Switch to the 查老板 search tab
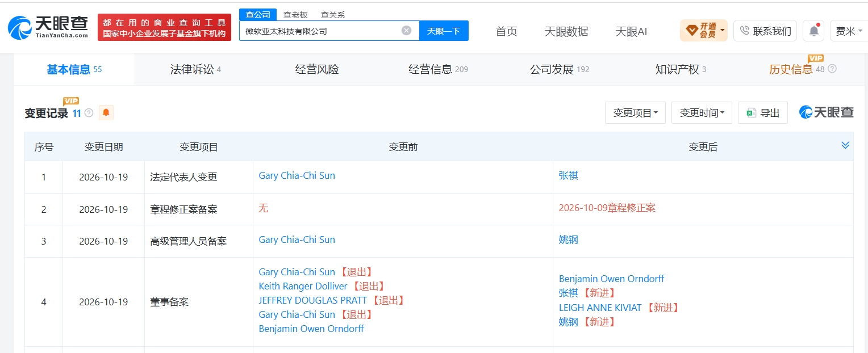This screenshot has height=353, width=868. [295, 15]
